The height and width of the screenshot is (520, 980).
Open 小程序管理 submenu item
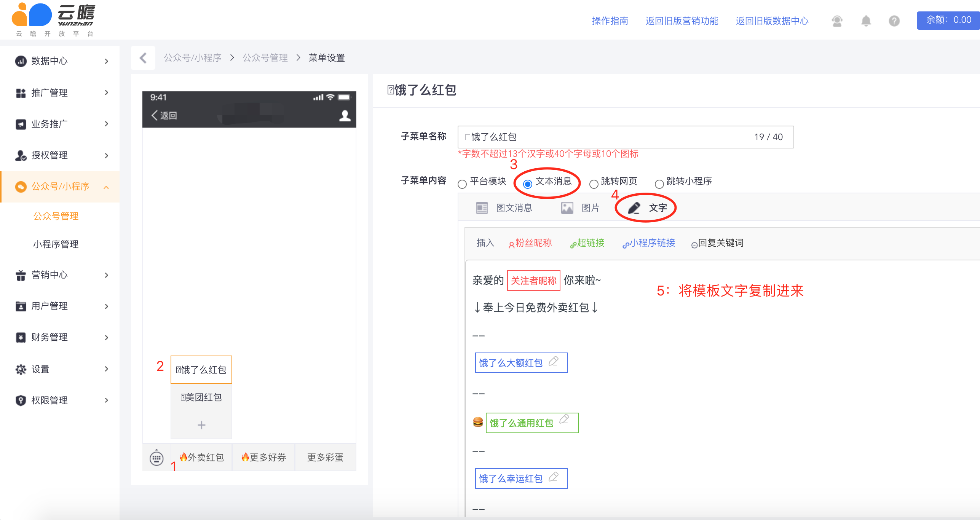coord(56,244)
